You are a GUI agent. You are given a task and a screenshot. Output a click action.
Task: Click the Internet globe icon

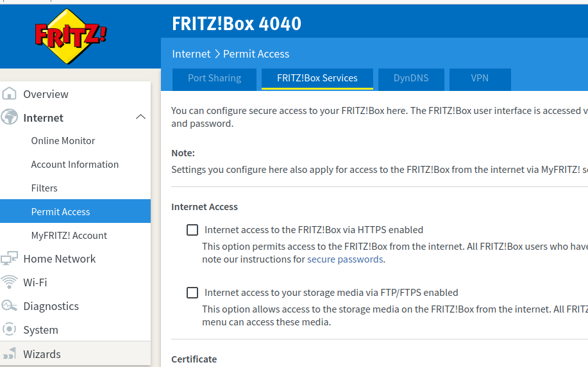tap(10, 118)
